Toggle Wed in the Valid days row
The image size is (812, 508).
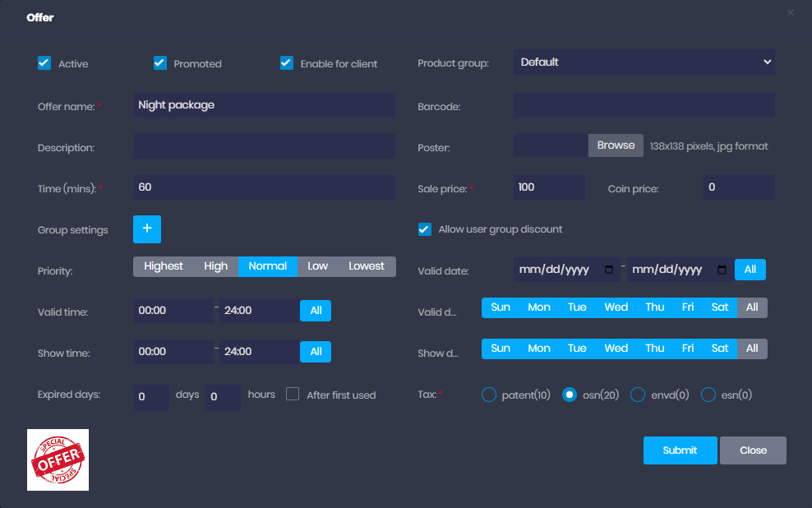pos(616,307)
